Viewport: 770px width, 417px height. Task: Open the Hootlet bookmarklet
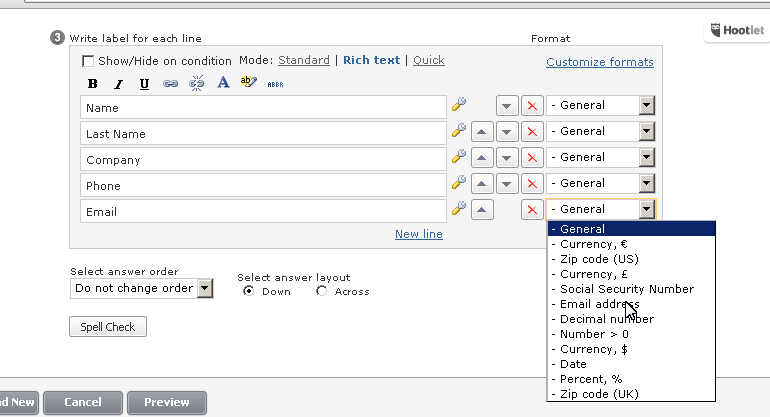[737, 30]
